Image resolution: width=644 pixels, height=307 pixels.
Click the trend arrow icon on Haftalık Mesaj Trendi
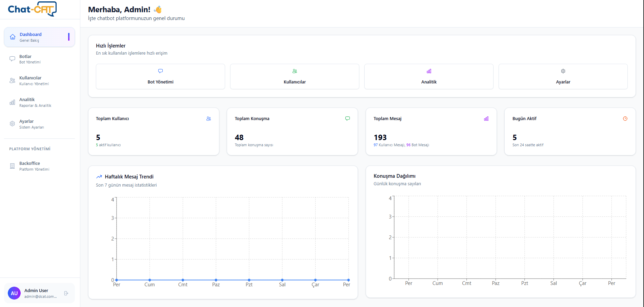coord(99,176)
